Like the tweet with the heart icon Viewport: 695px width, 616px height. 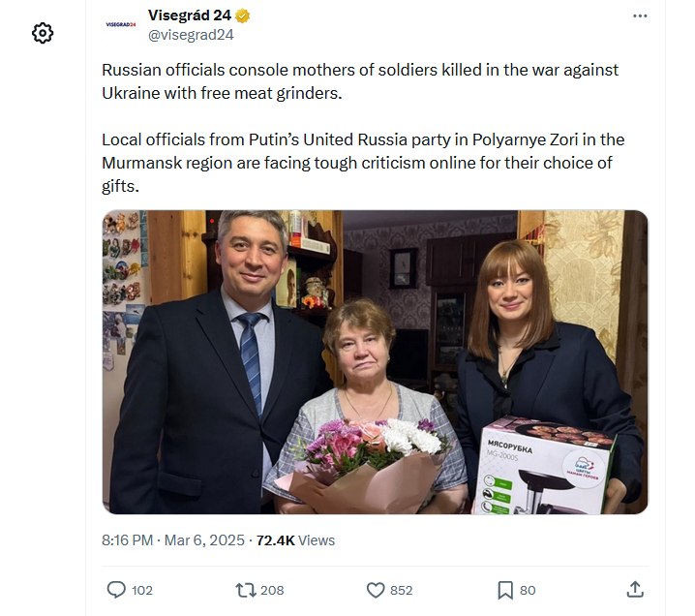(x=376, y=589)
